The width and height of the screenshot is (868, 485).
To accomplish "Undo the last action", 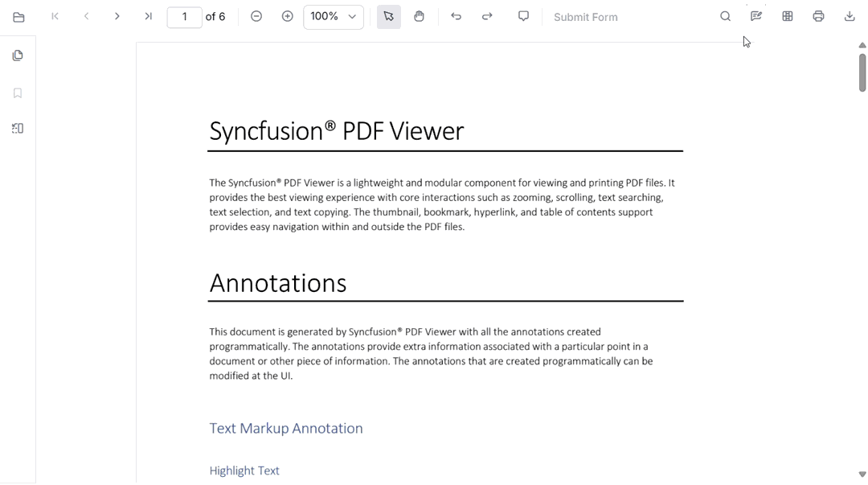I will point(457,17).
